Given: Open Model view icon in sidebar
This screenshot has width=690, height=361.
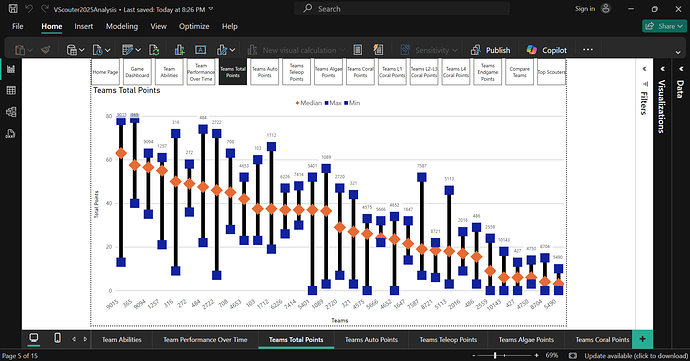Looking at the screenshot, I should (11, 112).
